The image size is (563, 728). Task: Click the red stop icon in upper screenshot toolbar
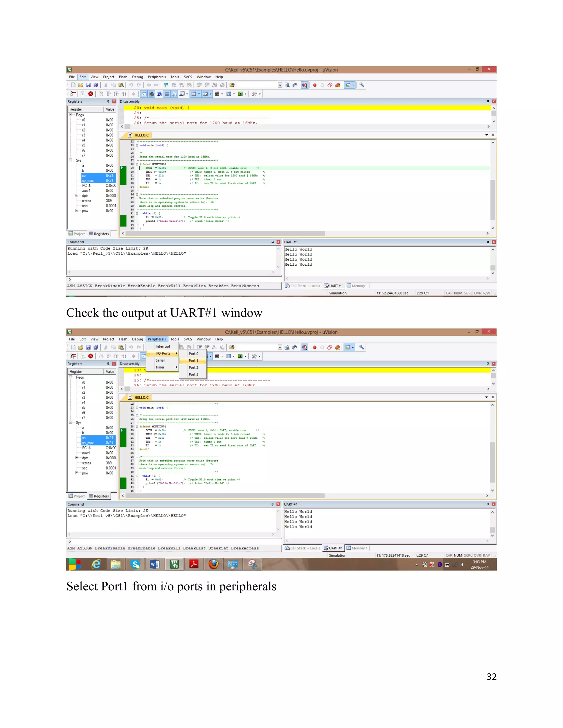[91, 94]
